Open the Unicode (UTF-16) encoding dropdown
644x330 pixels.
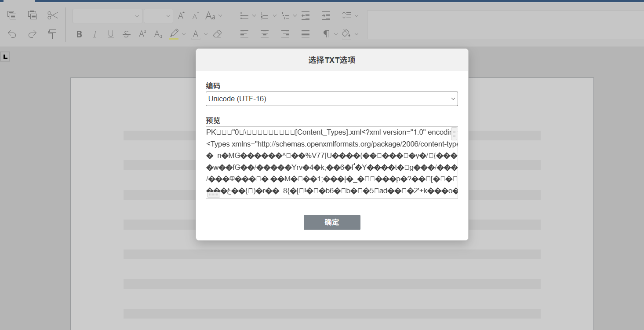(x=332, y=99)
